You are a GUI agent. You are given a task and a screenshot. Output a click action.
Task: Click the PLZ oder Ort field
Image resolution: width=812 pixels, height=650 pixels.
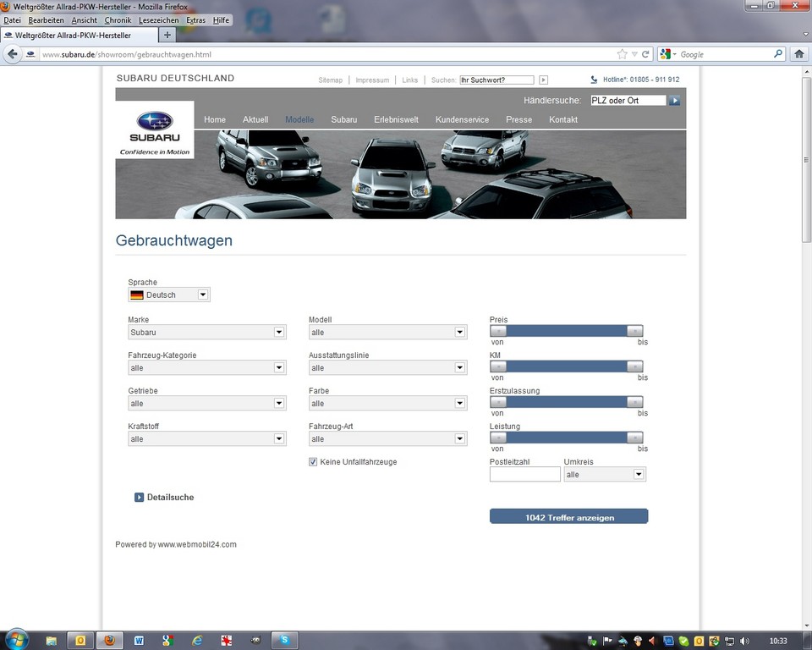tap(628, 101)
